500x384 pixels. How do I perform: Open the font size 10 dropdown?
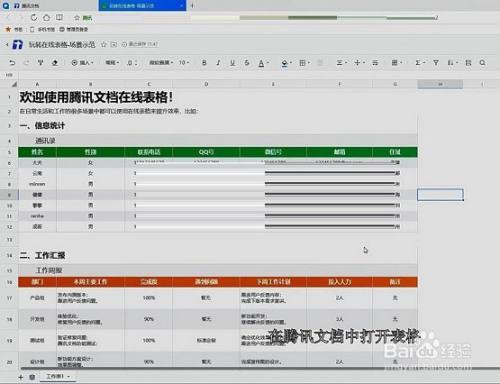point(184,63)
